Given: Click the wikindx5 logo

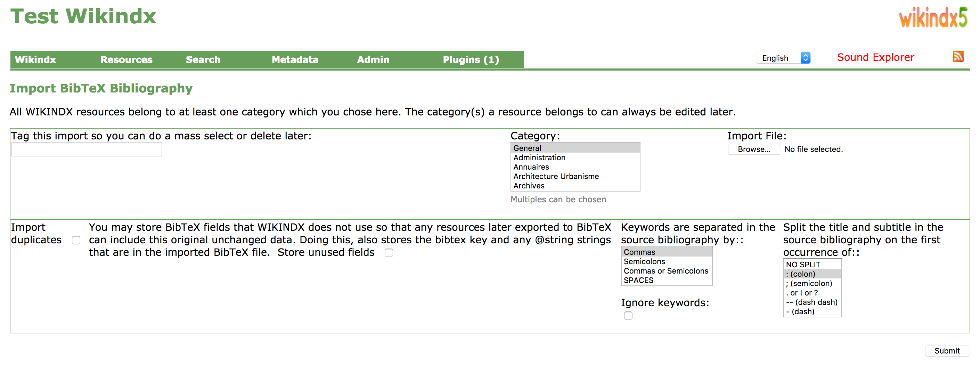Looking at the screenshot, I should click(932, 17).
